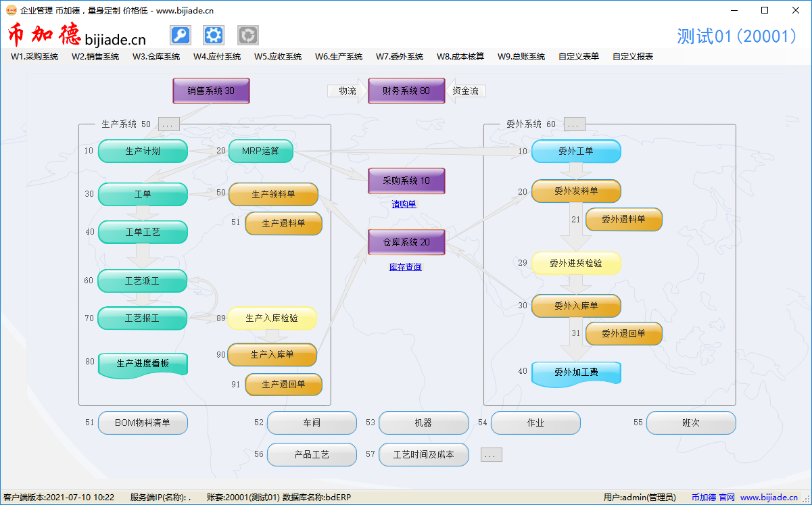Click the blue key icon in toolbar

point(180,35)
